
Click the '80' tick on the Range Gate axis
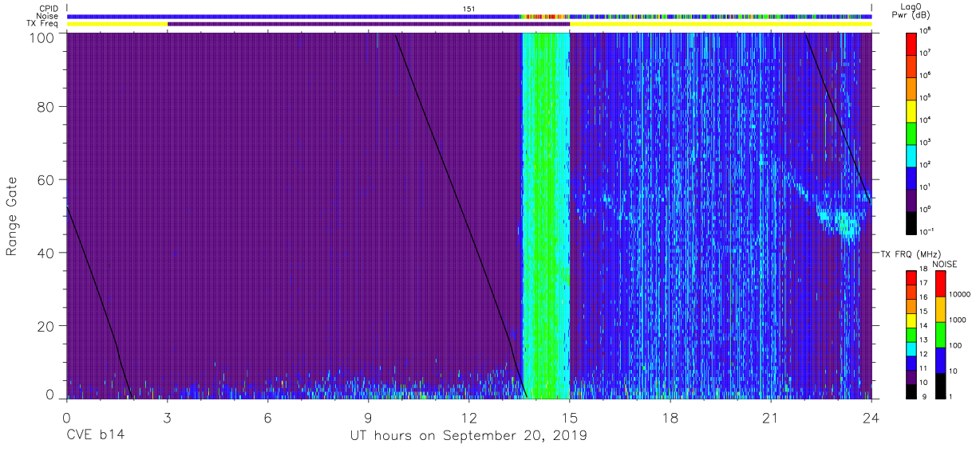pyautogui.click(x=45, y=107)
